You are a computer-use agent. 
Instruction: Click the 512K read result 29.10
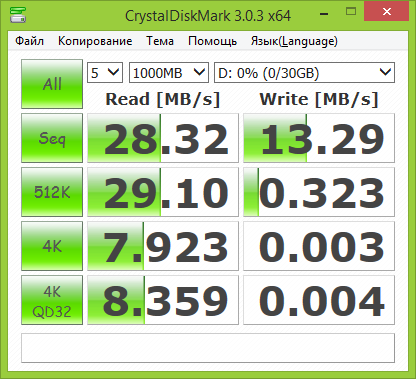pos(163,192)
